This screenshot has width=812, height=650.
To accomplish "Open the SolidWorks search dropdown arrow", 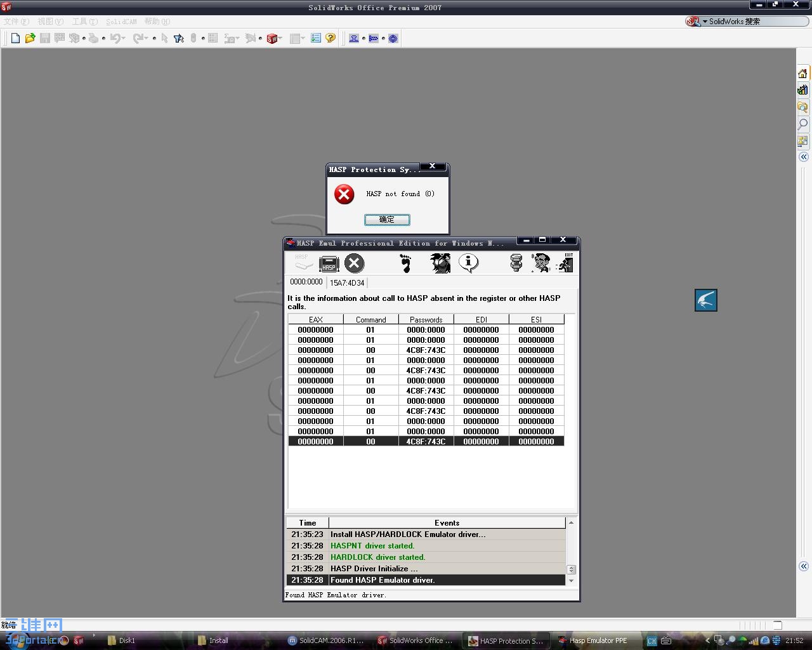I will click(x=705, y=22).
